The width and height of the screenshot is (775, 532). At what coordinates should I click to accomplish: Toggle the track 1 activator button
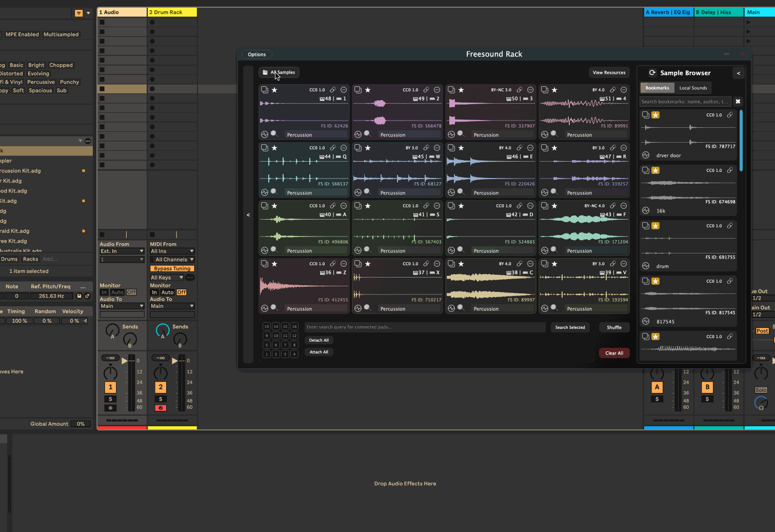pyautogui.click(x=110, y=387)
